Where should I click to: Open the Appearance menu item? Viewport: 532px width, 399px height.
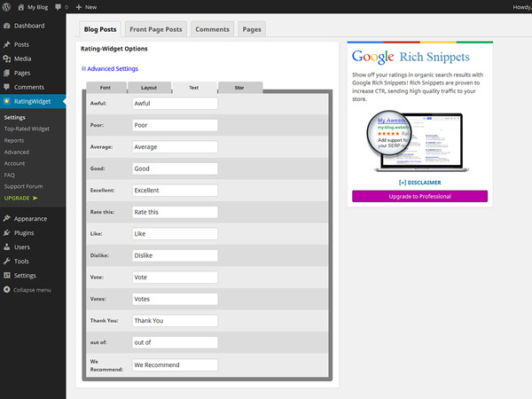pyautogui.click(x=30, y=219)
